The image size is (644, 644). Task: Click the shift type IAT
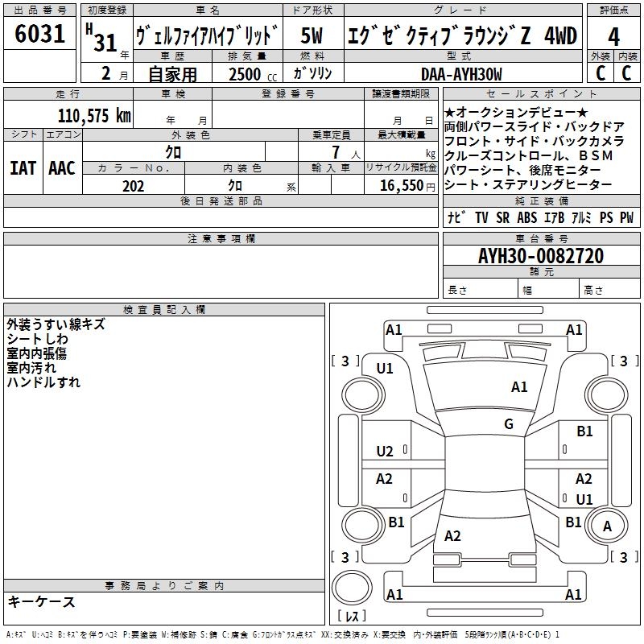(x=23, y=168)
